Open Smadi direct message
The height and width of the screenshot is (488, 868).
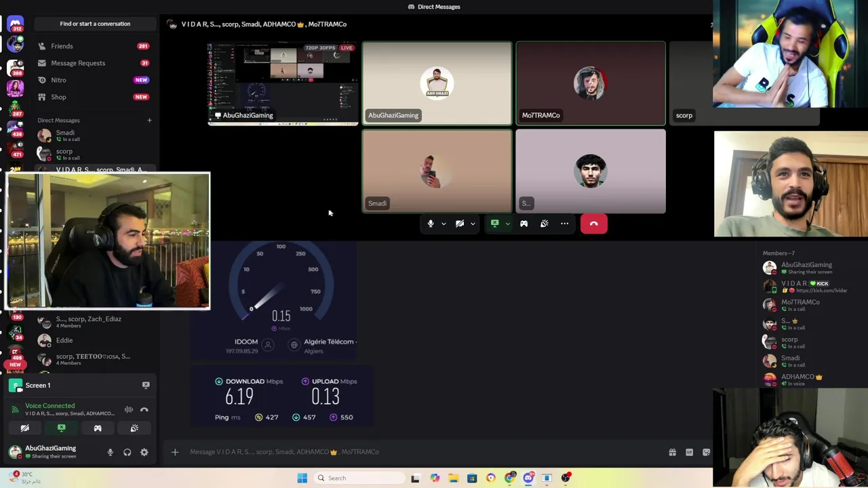[94, 136]
